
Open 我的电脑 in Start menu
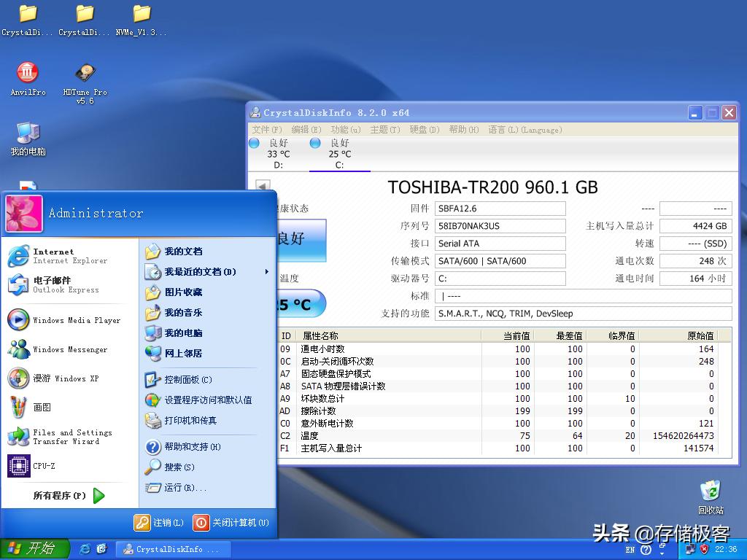(208, 332)
